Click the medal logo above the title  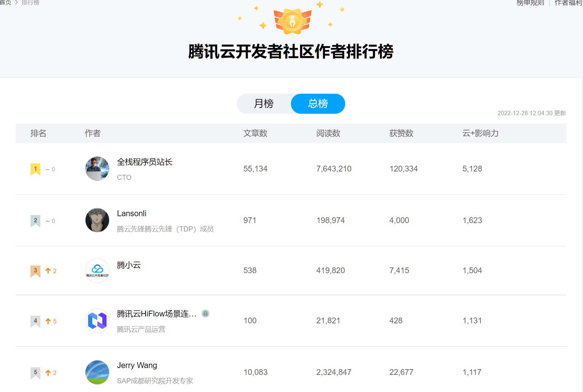pos(292,21)
